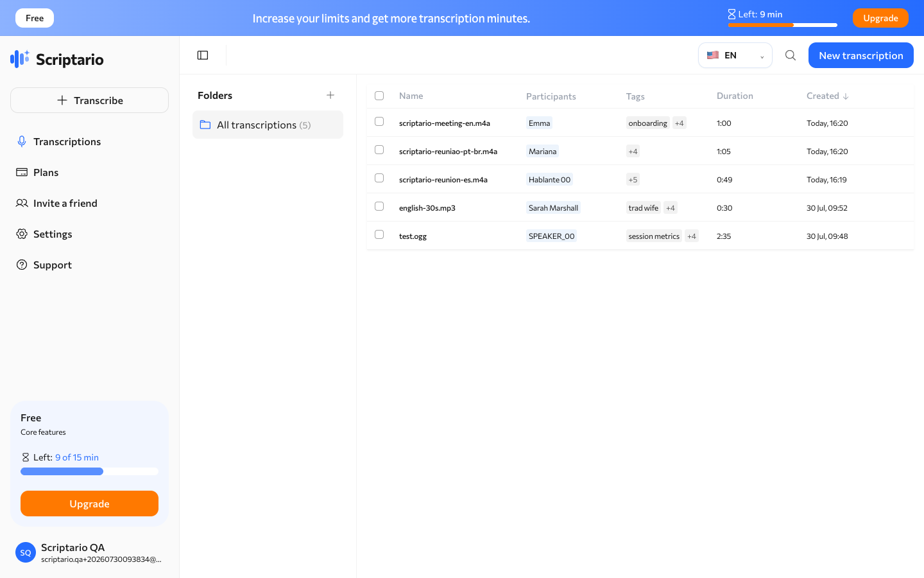
Task: Open the search magnifier icon
Action: [791, 55]
